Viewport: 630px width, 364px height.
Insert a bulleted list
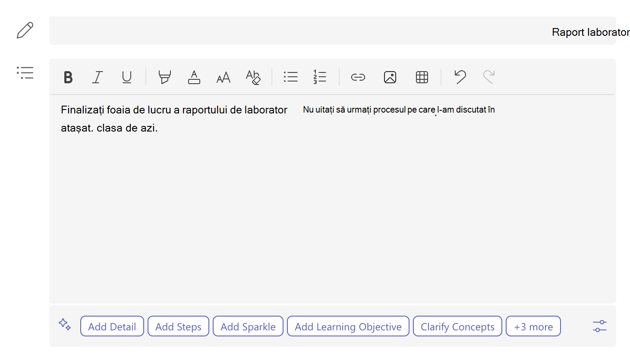coord(291,77)
